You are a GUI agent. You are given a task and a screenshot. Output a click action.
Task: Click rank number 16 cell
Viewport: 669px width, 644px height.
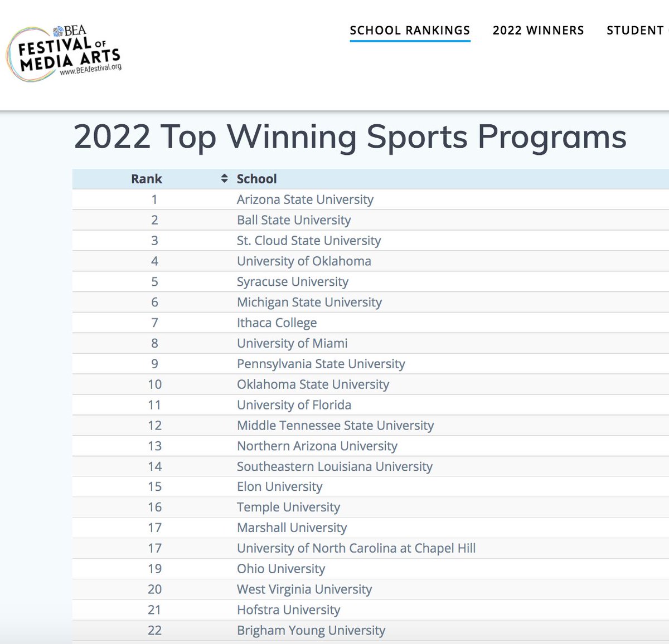click(154, 508)
